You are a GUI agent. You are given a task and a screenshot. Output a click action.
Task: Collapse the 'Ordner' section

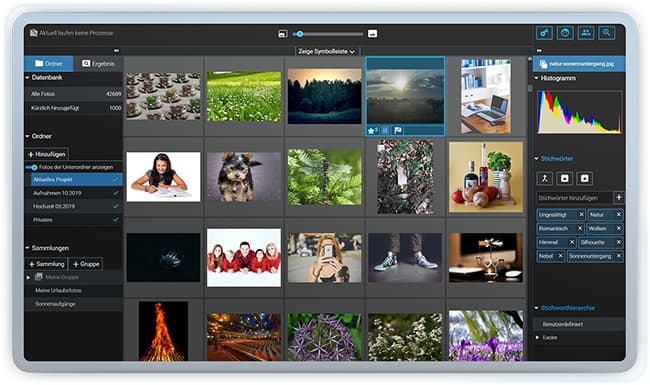click(27, 136)
